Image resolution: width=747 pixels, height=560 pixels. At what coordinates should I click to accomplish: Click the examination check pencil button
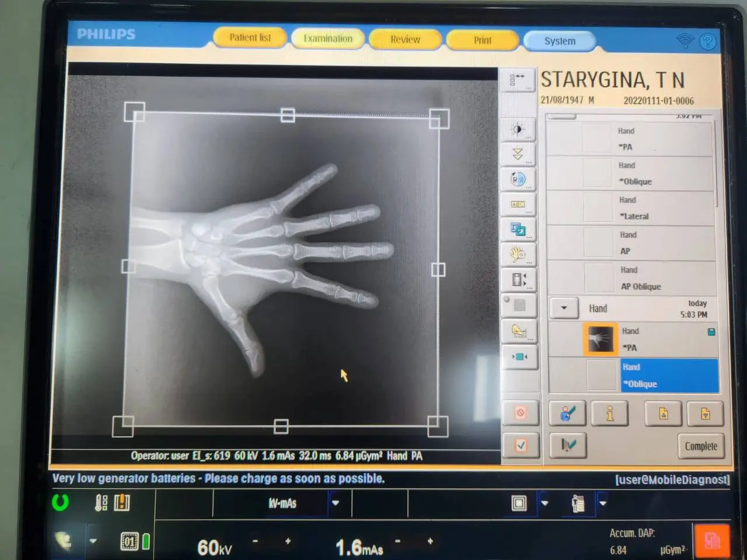click(x=568, y=446)
